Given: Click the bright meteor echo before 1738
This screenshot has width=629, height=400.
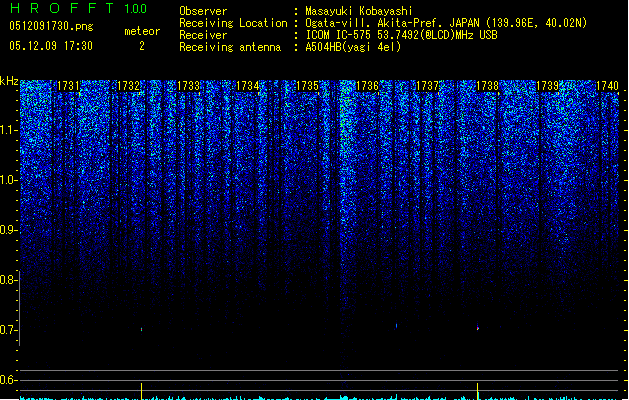Looking at the screenshot, I should click(477, 327).
